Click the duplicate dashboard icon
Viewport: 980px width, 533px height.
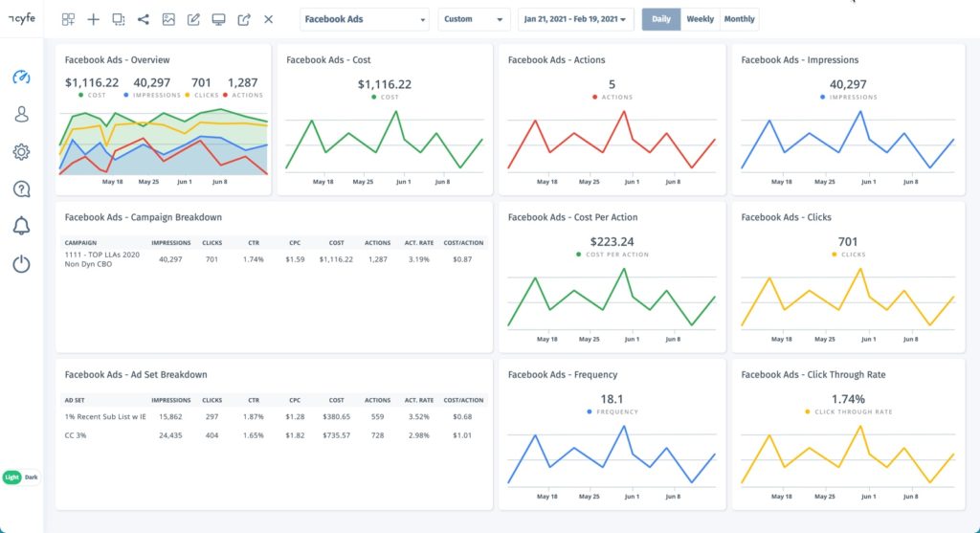click(x=118, y=19)
